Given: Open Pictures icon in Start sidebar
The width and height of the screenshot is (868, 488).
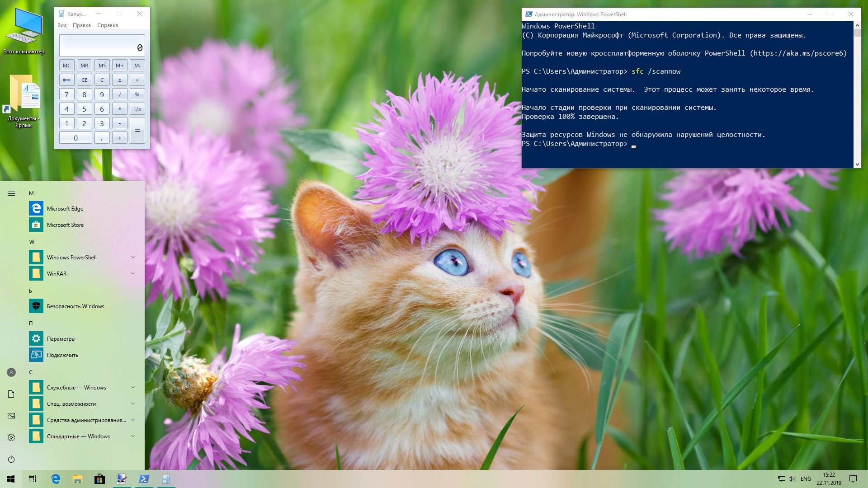Looking at the screenshot, I should click(11, 416).
